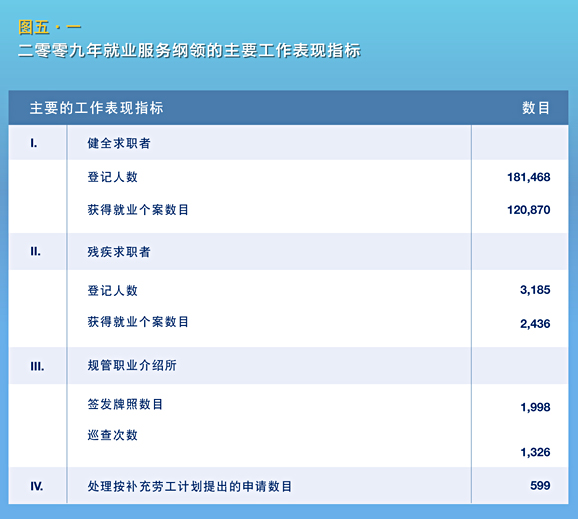Click the row label 签发牌照数目
This screenshot has height=519, width=578.
(125, 404)
